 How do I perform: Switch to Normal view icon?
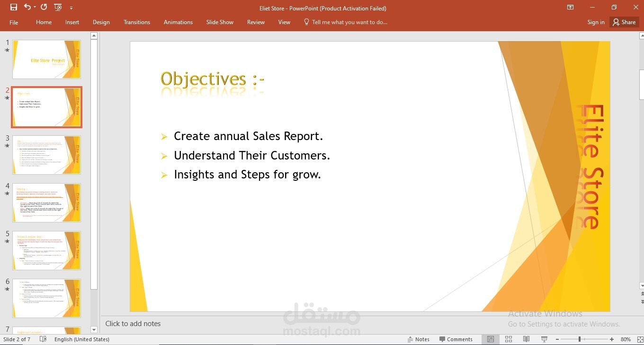click(x=491, y=339)
